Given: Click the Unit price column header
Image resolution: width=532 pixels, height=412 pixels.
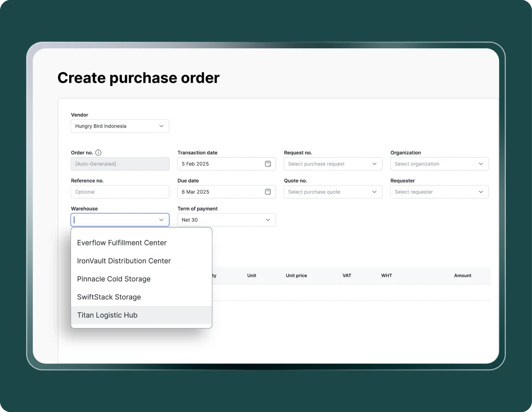Looking at the screenshot, I should point(296,276).
